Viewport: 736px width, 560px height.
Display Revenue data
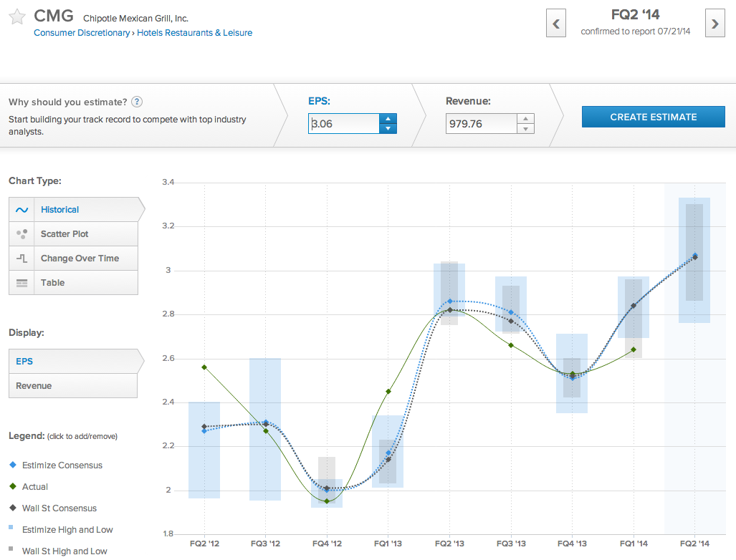point(73,385)
